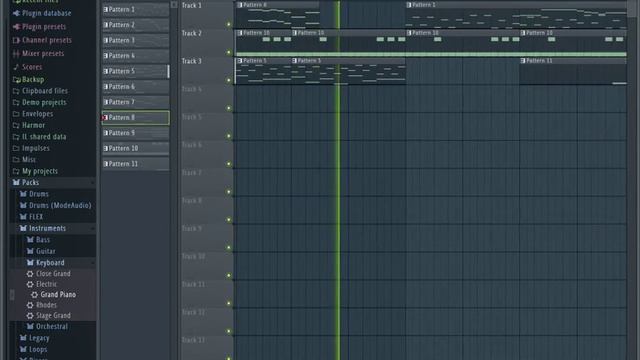Click the Plugin presets icon
640x360 pixels.
(16, 27)
